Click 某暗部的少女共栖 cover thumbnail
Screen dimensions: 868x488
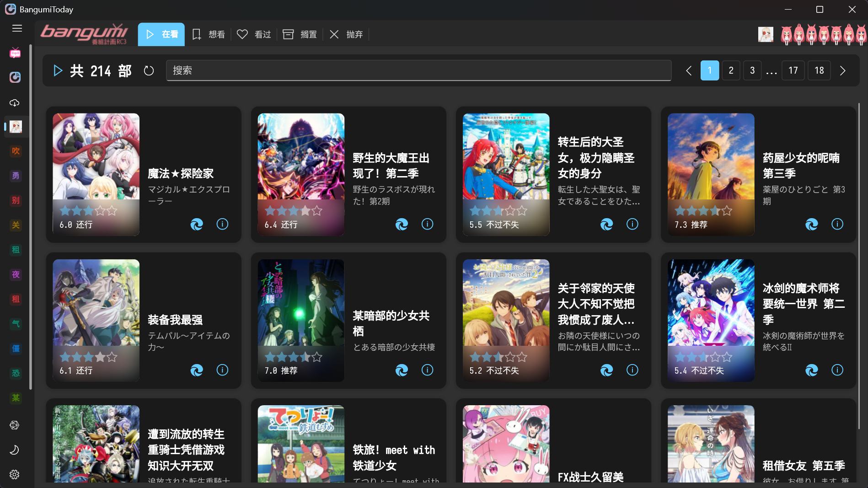[301, 320]
